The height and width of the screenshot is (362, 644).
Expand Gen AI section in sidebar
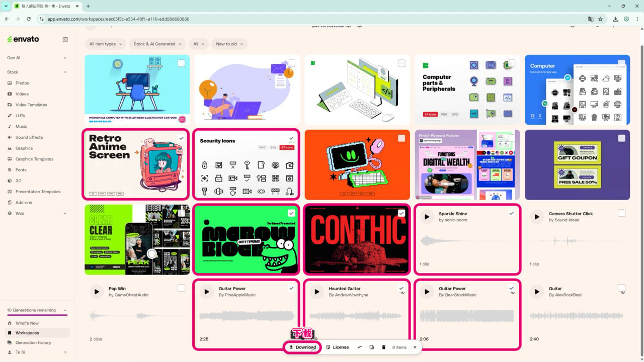(x=36, y=58)
